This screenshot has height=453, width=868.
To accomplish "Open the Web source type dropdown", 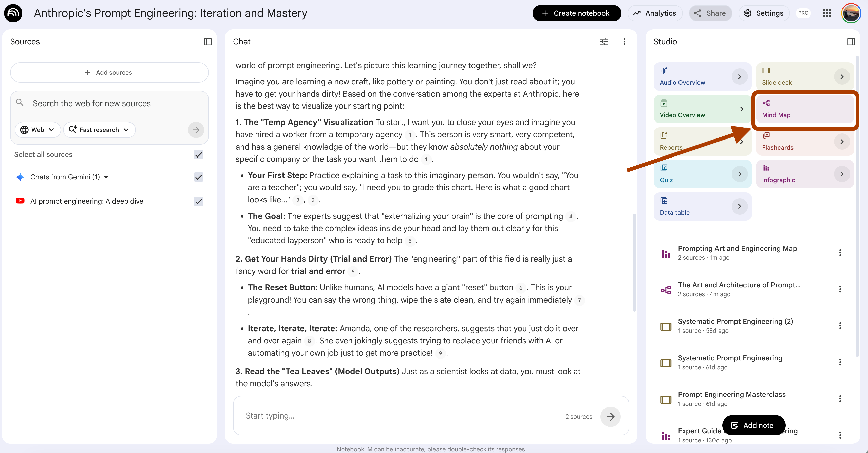I will (x=37, y=130).
